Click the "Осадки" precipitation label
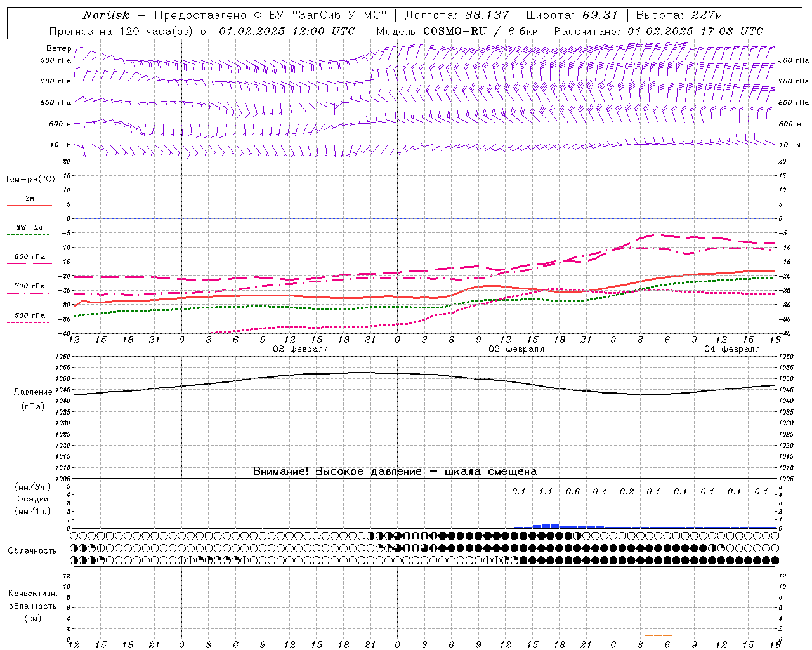Image resolution: width=812 pixels, height=650 pixels. pyautogui.click(x=33, y=499)
